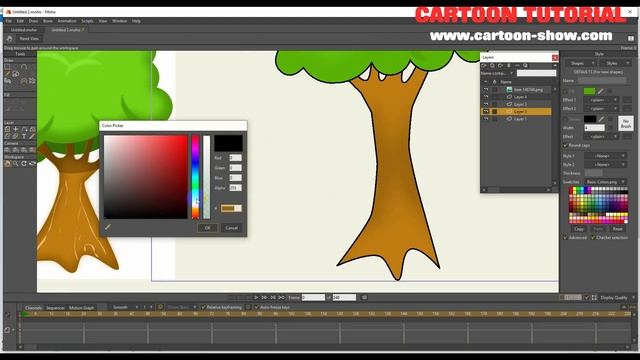640x360 pixels.
Task: Click the No Brush button
Action: [x=625, y=124]
